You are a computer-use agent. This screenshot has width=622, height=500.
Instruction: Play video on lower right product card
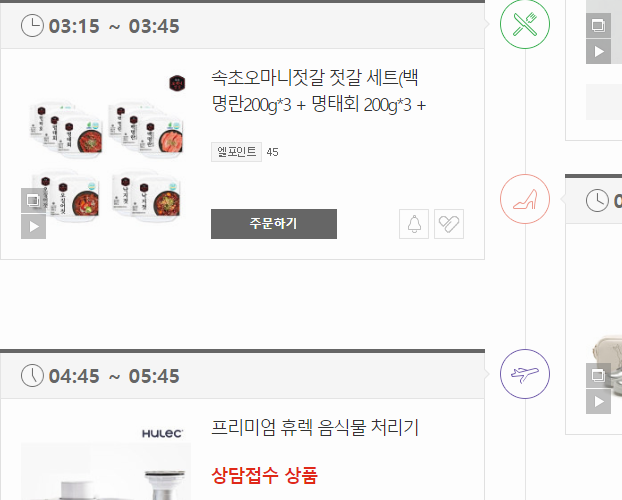598,402
